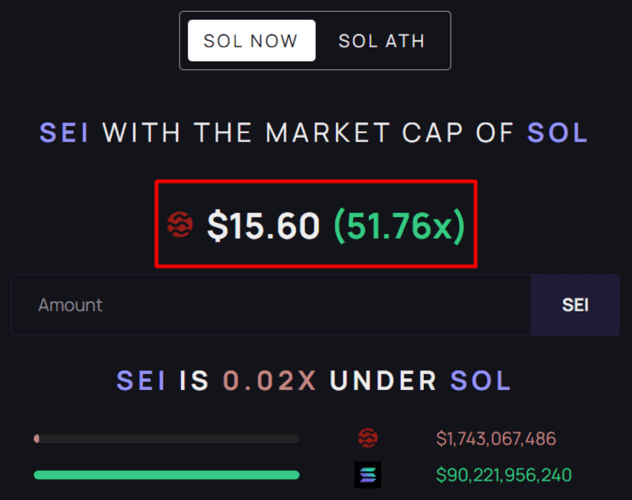
Task: Click SEI in the market cap headline
Action: 64,133
